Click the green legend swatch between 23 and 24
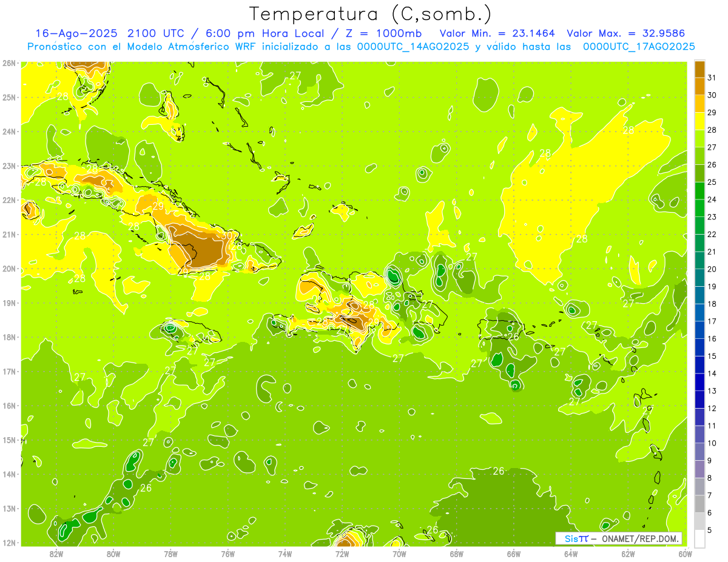The height and width of the screenshot is (562, 728). click(x=699, y=207)
